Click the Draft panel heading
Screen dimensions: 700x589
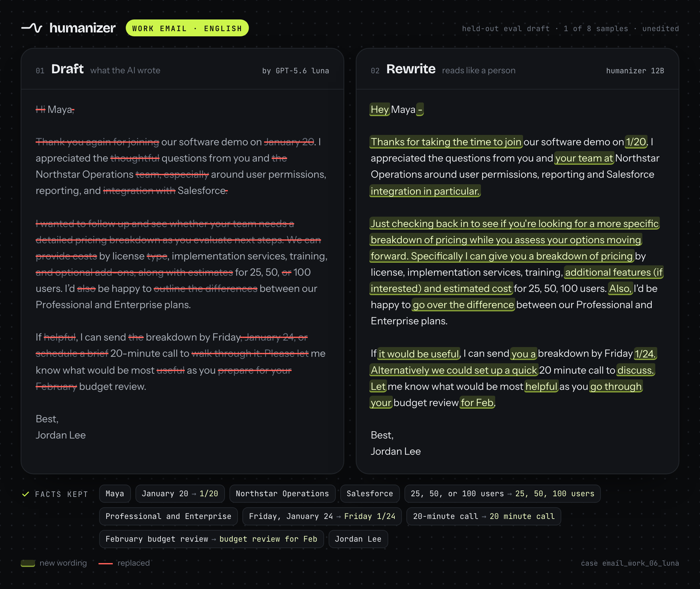click(67, 69)
